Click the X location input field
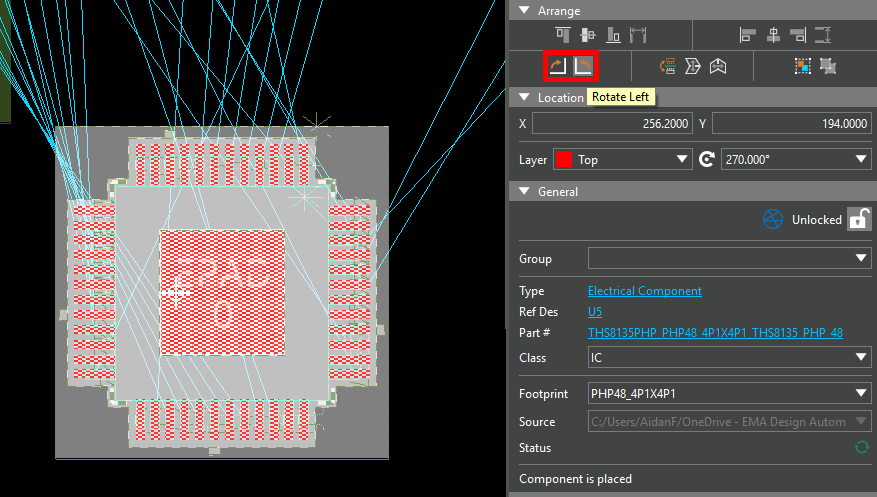The width and height of the screenshot is (877, 497). pyautogui.click(x=613, y=124)
